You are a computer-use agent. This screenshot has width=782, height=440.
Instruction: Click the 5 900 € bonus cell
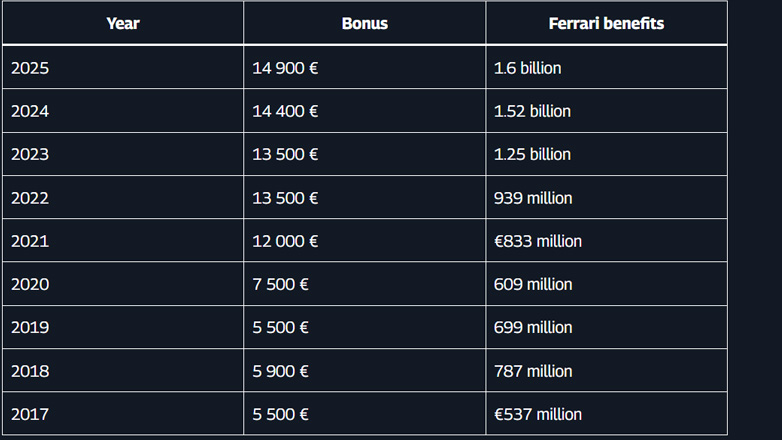(280, 371)
